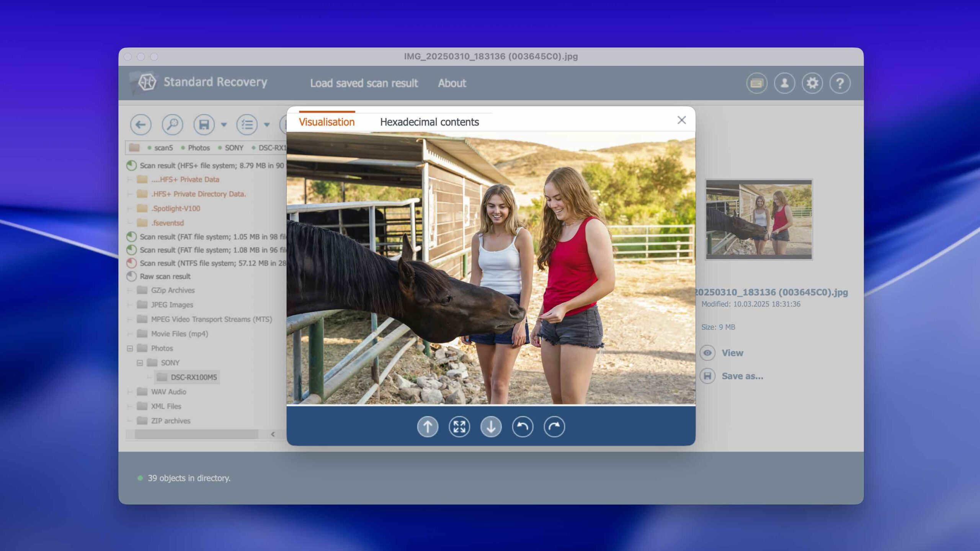980x551 pixels.
Task: Collapse the Photos folder tree node
Action: [x=130, y=348]
